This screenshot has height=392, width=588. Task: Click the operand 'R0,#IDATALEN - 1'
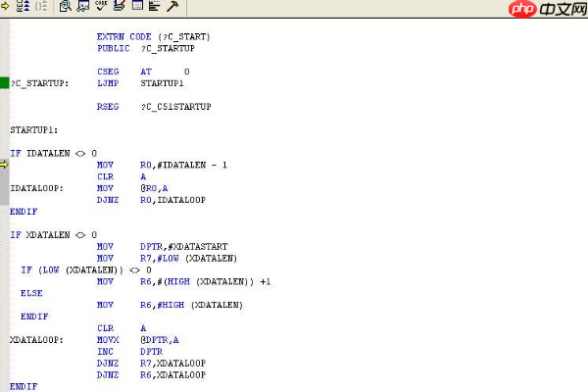point(184,165)
